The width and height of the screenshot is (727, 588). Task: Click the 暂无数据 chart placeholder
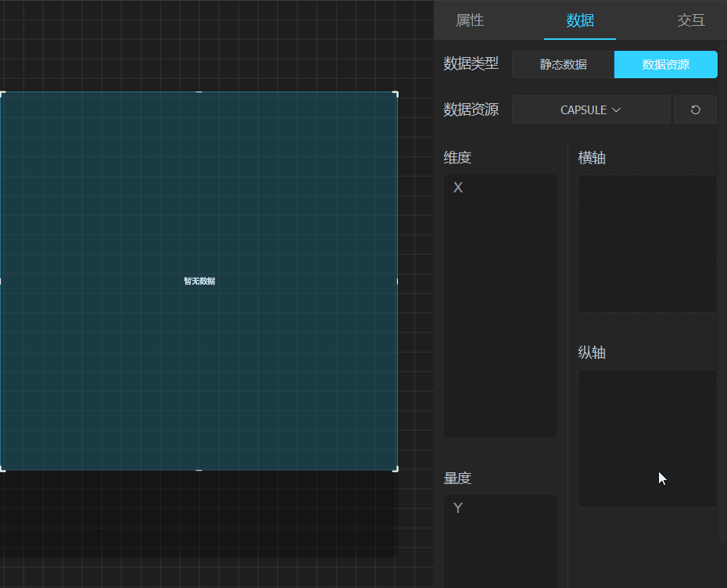point(199,281)
